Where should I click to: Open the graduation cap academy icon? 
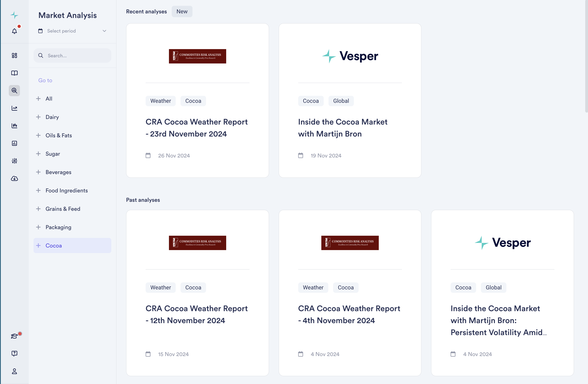pyautogui.click(x=14, y=336)
